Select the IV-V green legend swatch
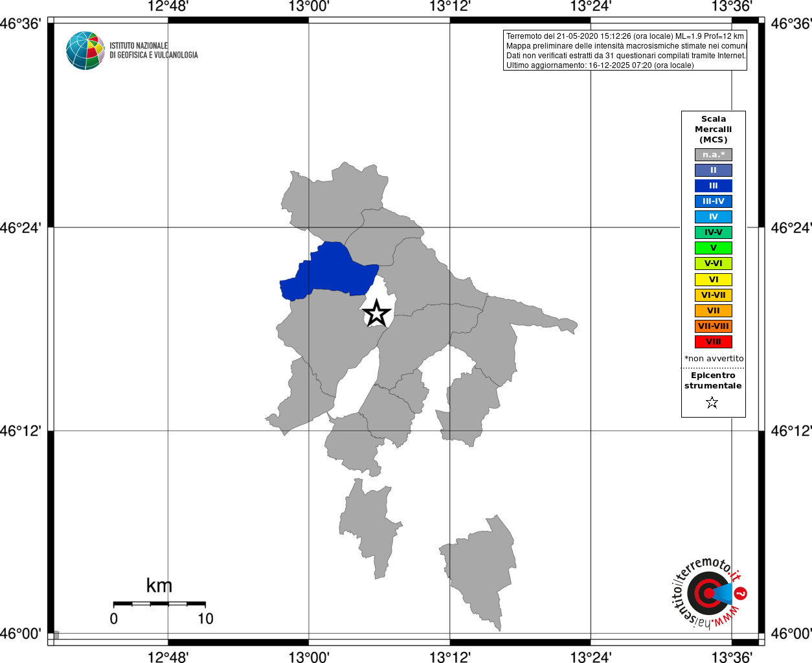812x663 pixels. 713,232
